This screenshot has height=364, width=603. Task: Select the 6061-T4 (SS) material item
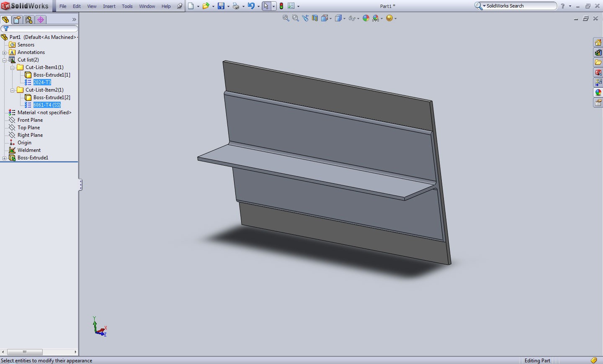pos(47,105)
